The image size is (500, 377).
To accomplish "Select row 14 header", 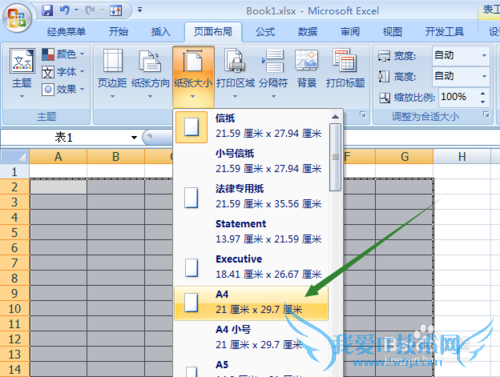I will [14, 369].
